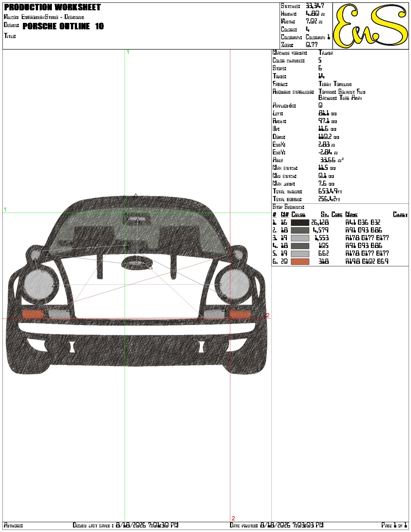Click the left round headlight on car
Viewport: 411px width, 532px height.
[40, 284]
